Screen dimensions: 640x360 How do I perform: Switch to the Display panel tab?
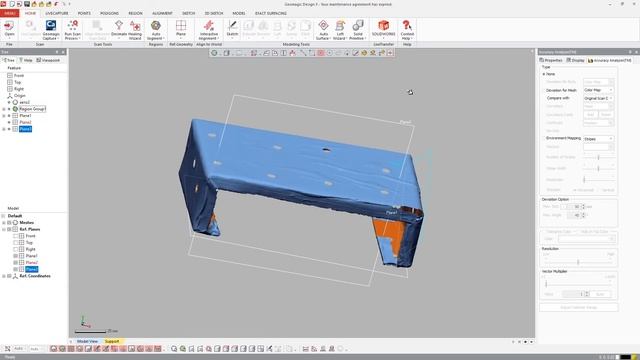[x=576, y=60]
